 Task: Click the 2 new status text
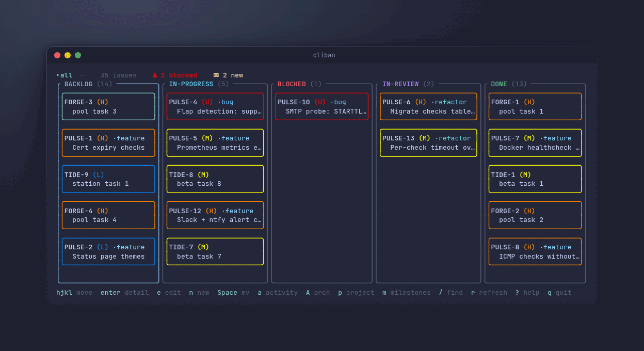pyautogui.click(x=233, y=75)
